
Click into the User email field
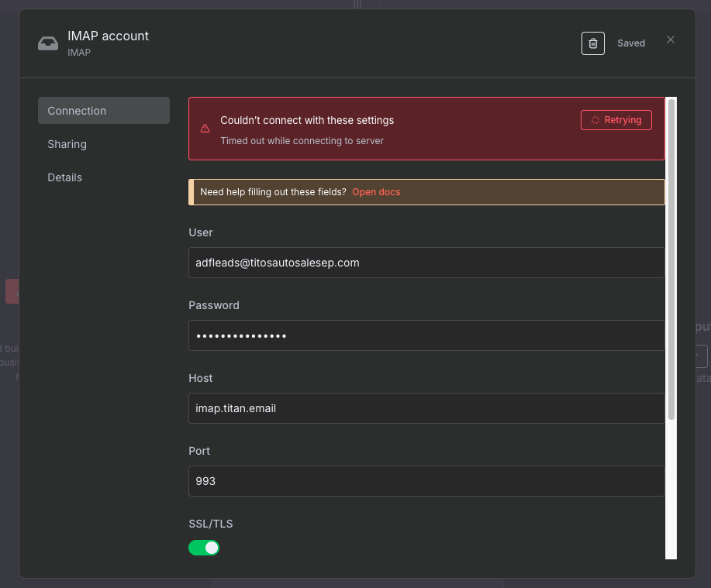(426, 263)
